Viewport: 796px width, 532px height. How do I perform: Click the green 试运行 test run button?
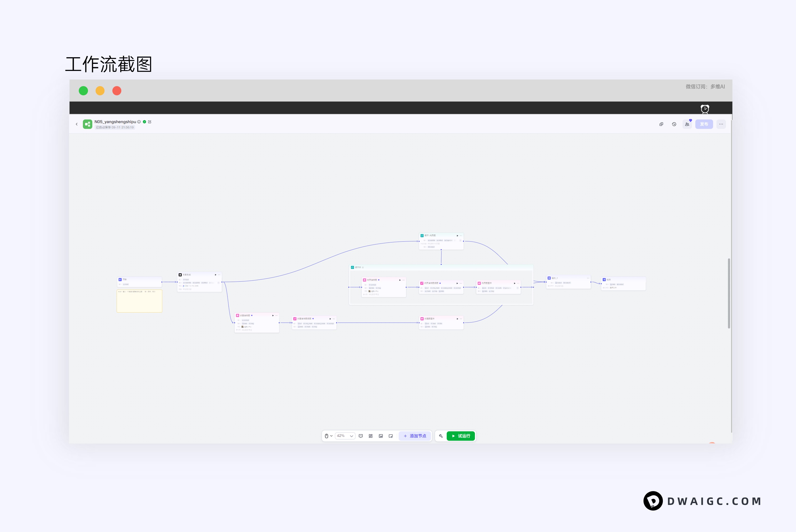coord(460,436)
